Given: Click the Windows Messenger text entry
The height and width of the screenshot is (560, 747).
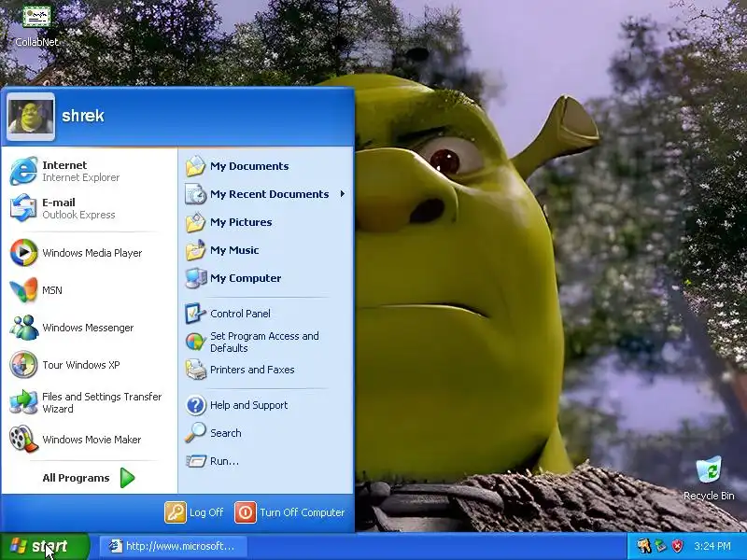Looking at the screenshot, I should [x=88, y=328].
